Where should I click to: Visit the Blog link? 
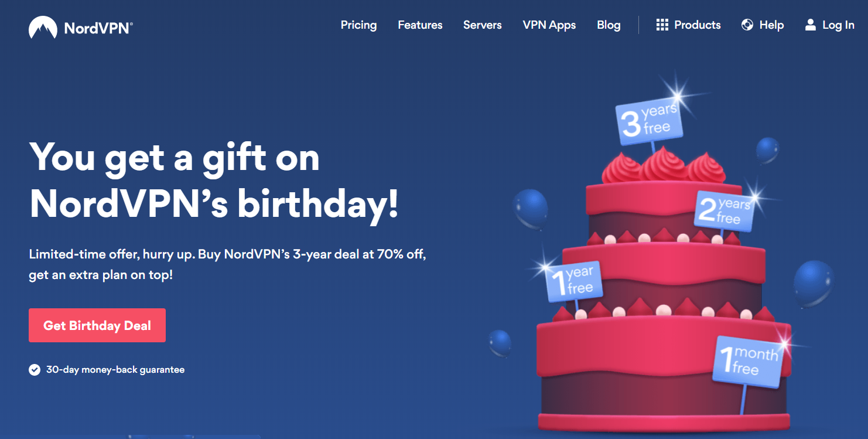pyautogui.click(x=609, y=25)
